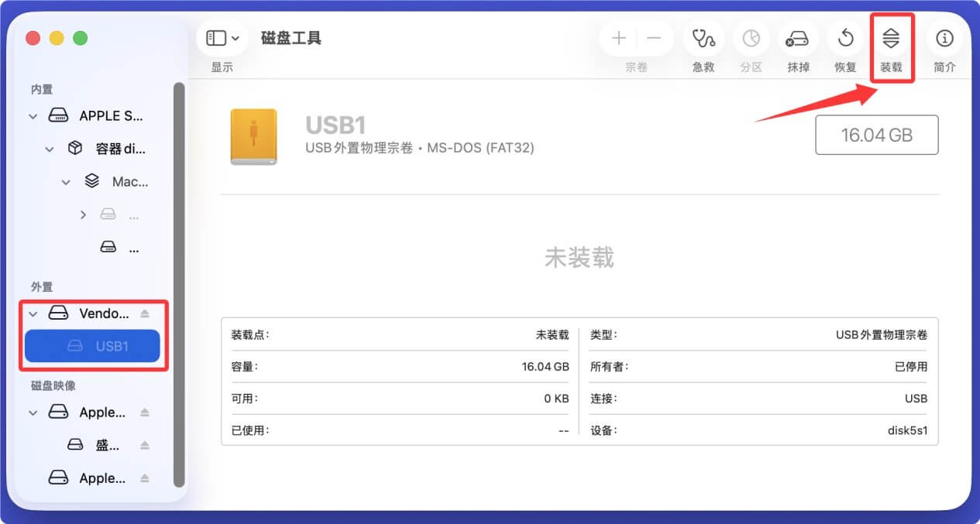Collapse the Apple... entry under 磁盘映像
The height and width of the screenshot is (524, 980).
click(x=33, y=412)
